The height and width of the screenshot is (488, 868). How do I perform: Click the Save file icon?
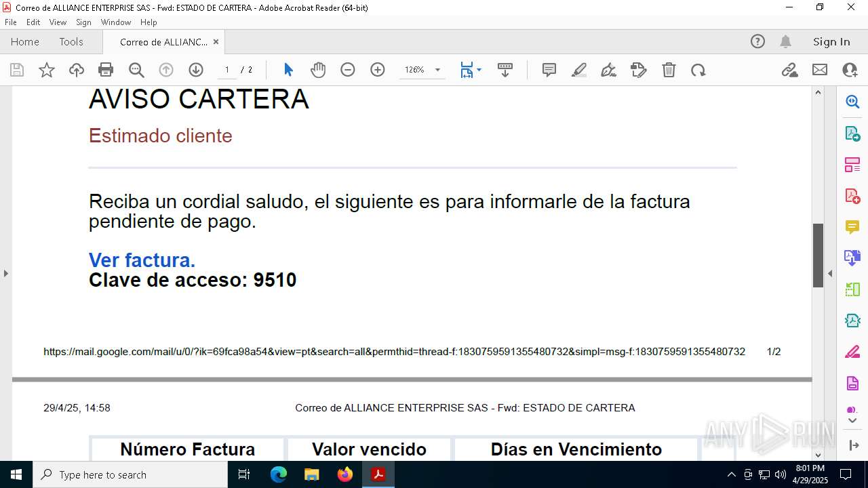[17, 70]
